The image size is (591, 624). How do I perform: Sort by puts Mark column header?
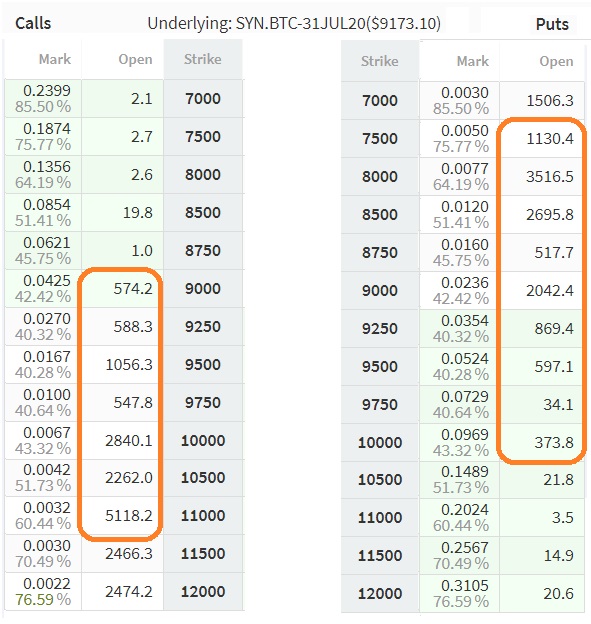(459, 61)
